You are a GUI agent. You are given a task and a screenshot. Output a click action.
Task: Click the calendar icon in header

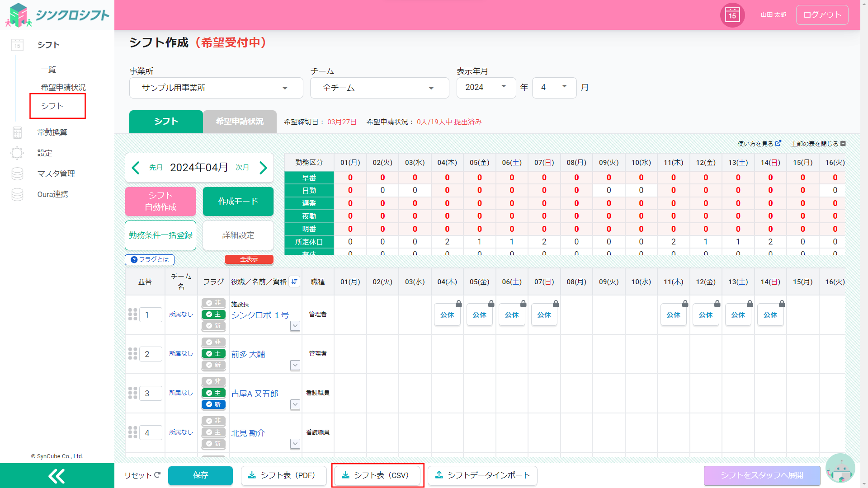(x=732, y=15)
